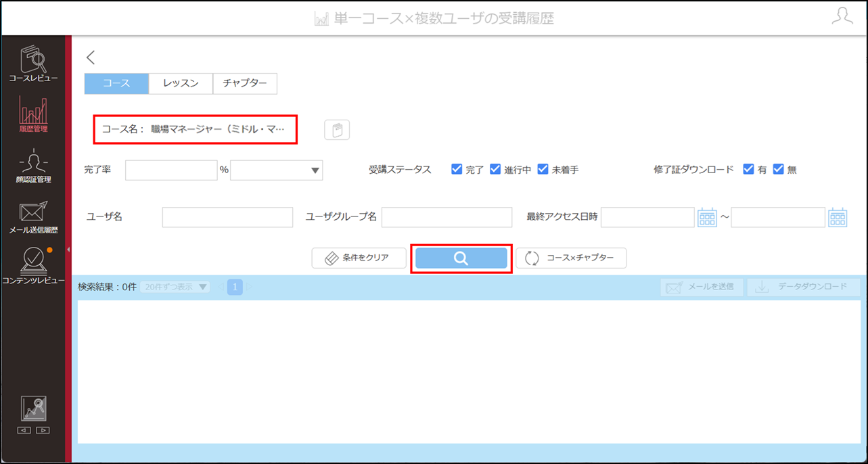This screenshot has height=464, width=868.
Task: Open コンテンツレビュー content review
Action: (x=33, y=266)
